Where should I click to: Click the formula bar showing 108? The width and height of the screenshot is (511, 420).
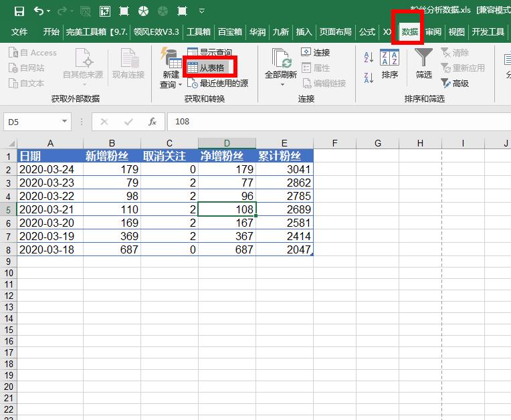[339, 122]
